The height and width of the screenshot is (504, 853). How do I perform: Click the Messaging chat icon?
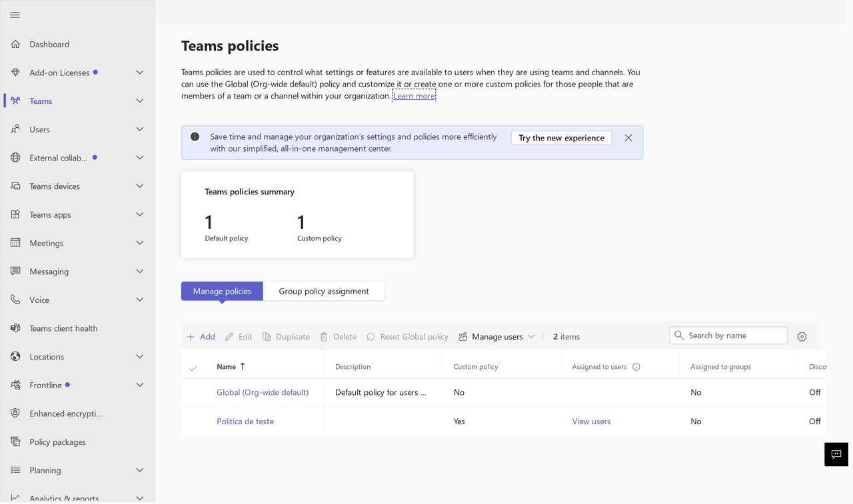[x=15, y=272]
